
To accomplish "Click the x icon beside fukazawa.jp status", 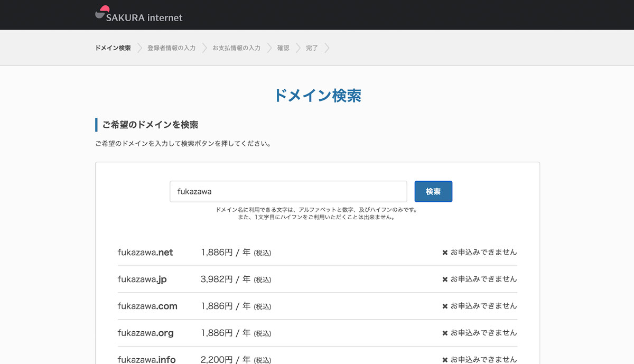I will [x=445, y=279].
